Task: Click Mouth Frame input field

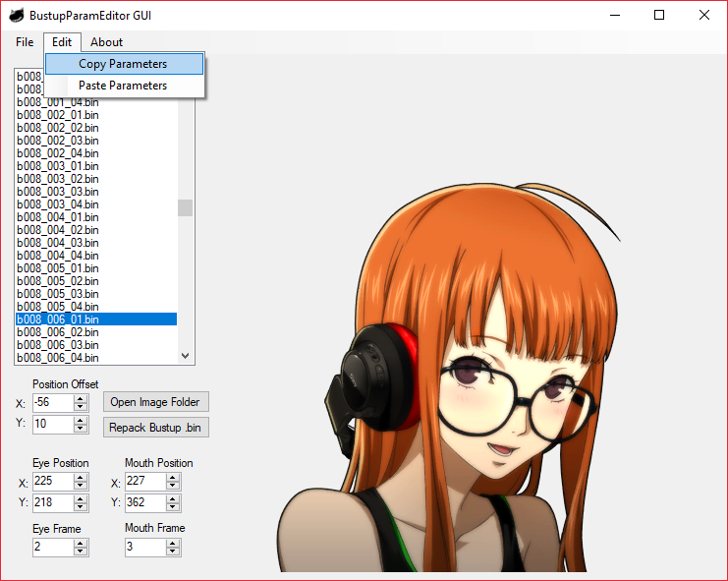Action: pyautogui.click(x=145, y=548)
